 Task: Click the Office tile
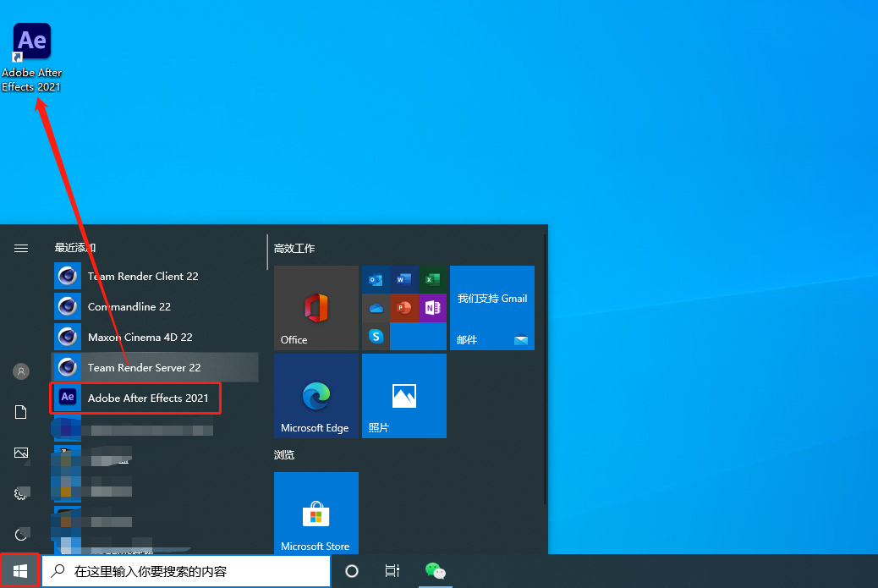[316, 308]
